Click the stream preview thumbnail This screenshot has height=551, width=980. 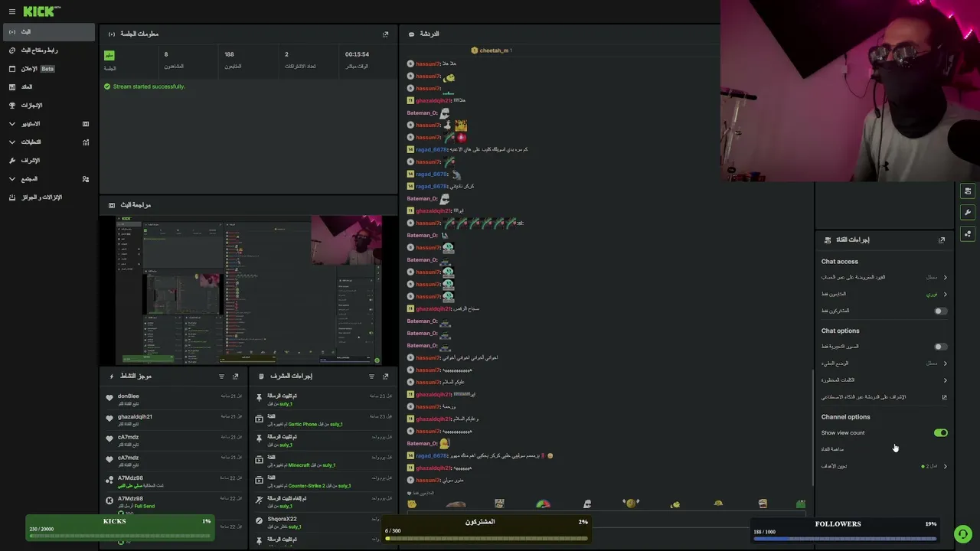(250, 290)
